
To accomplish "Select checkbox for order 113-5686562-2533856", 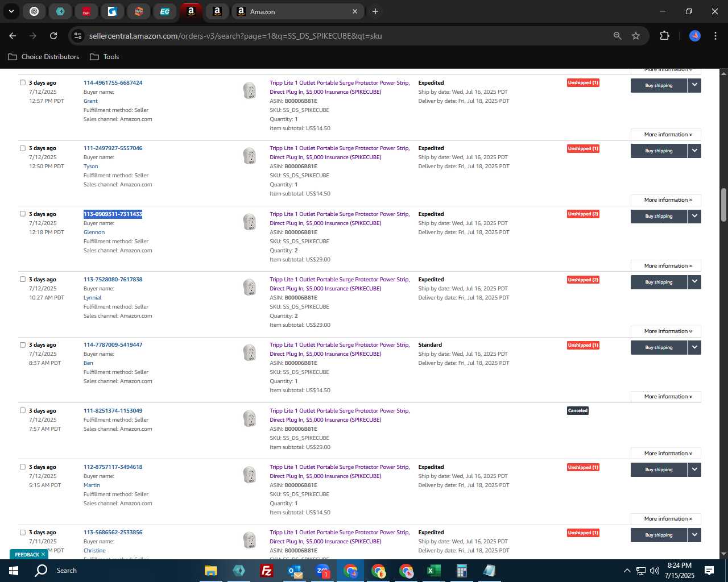I will (23, 533).
